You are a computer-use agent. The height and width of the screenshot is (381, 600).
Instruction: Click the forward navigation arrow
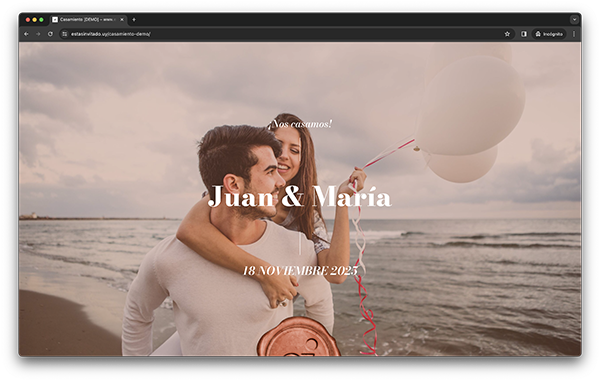coord(38,34)
